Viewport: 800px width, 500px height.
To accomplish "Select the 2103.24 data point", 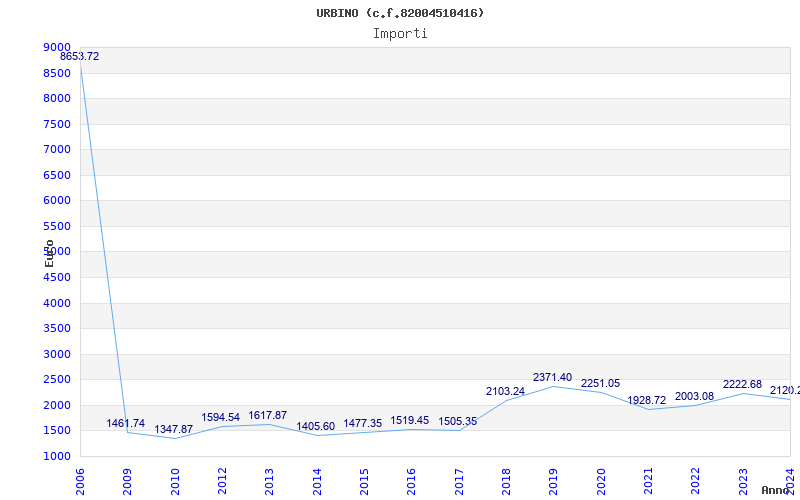I will [x=505, y=391].
